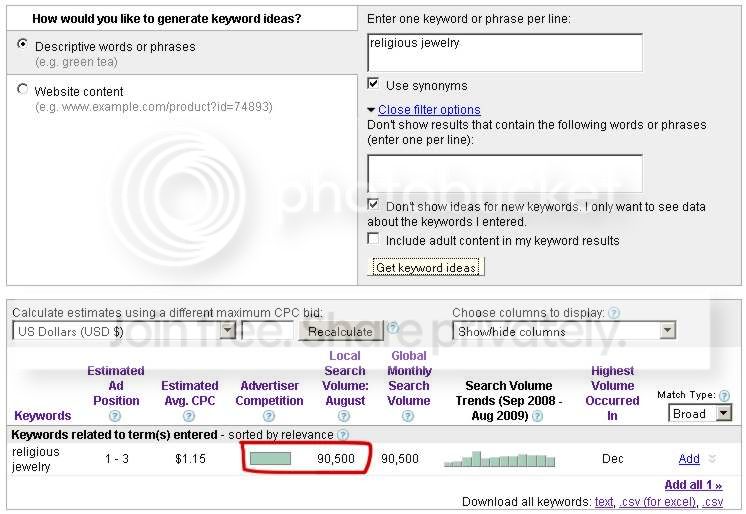
Task: Open help icon under Local Search Volume: August
Action: click(x=344, y=416)
